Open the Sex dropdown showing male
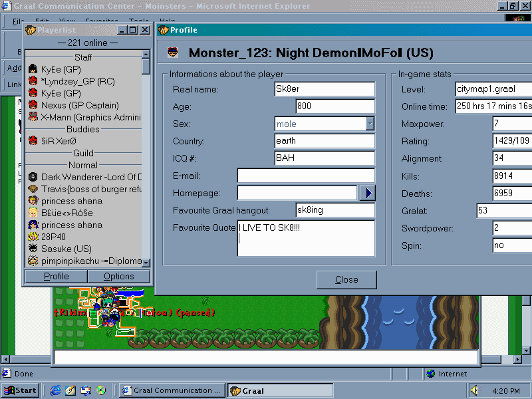The image size is (532, 399). (370, 124)
